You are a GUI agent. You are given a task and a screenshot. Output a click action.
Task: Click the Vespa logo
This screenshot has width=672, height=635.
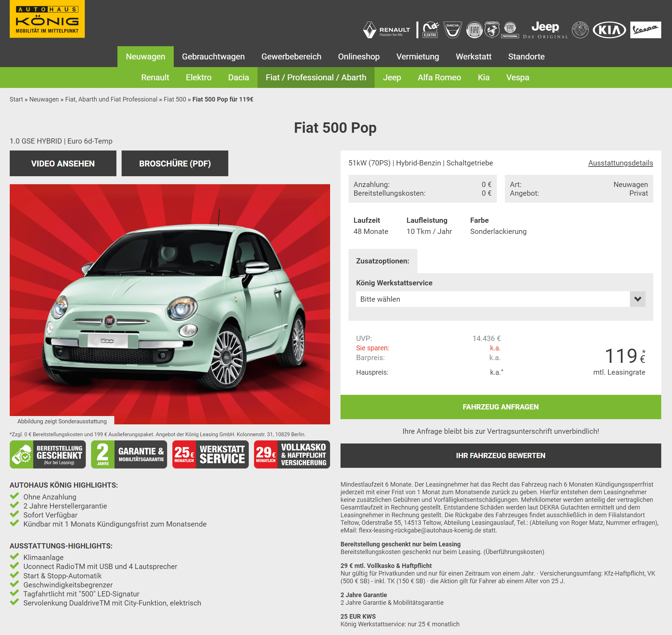[x=646, y=30]
